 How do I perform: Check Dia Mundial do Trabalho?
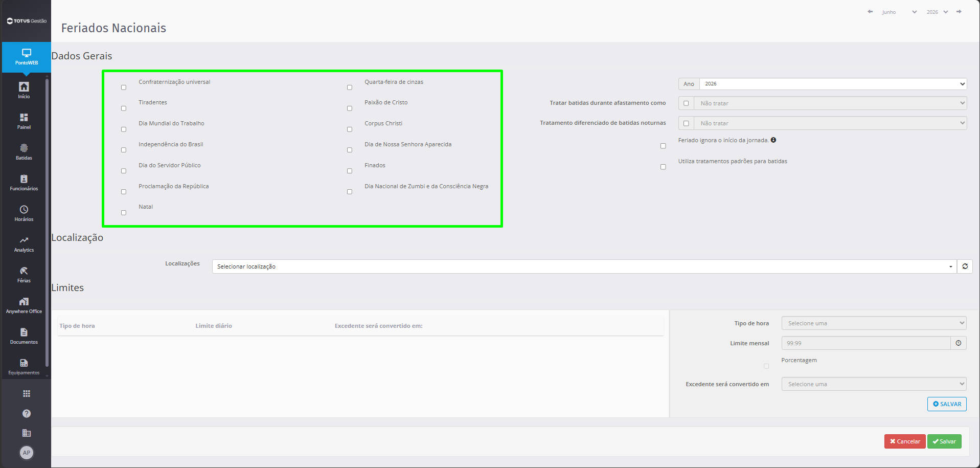coord(124,129)
